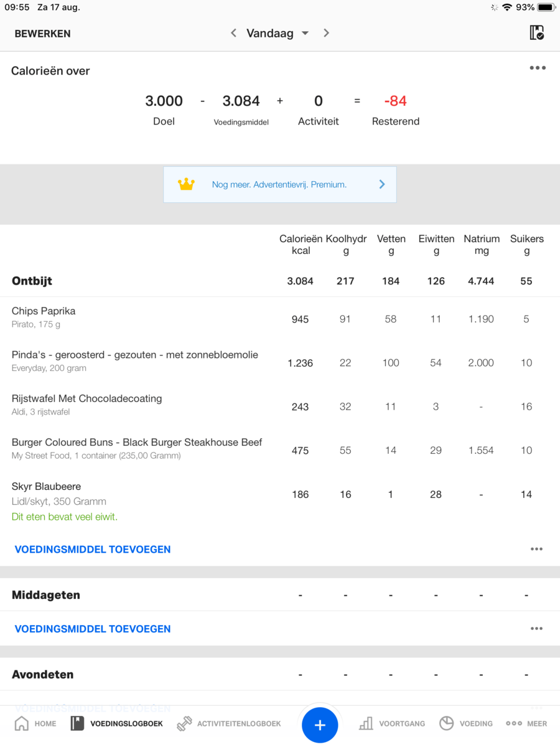Tap the complete diary icon top right
The width and height of the screenshot is (560, 747).
(x=536, y=33)
